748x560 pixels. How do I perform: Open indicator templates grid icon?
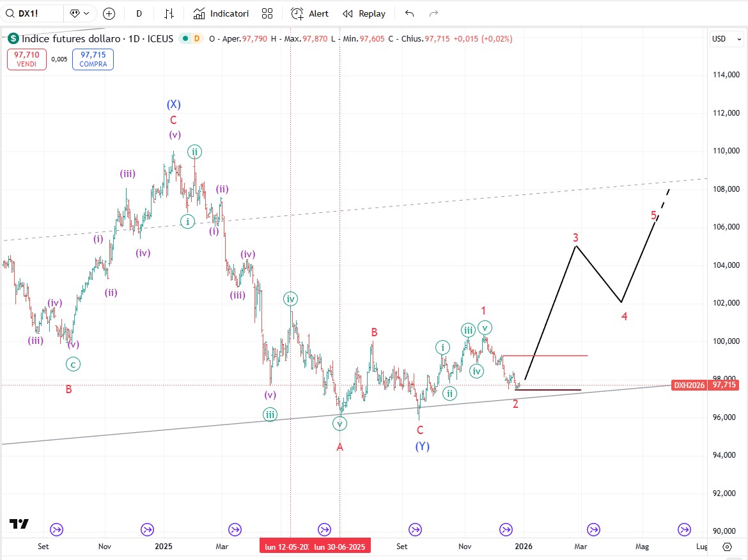[x=267, y=14]
